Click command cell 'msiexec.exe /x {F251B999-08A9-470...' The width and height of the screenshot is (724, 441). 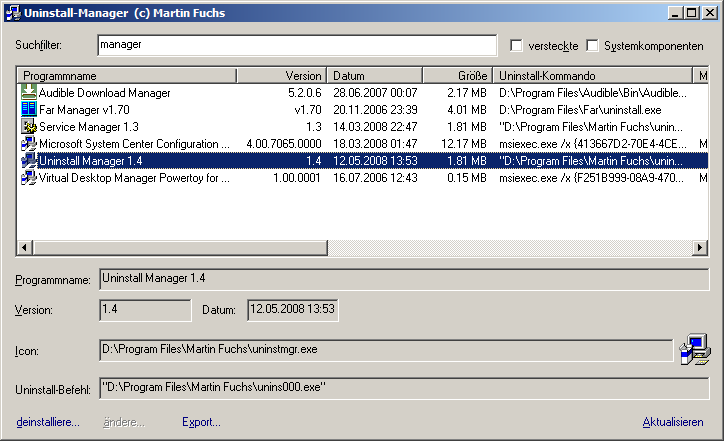(591, 178)
